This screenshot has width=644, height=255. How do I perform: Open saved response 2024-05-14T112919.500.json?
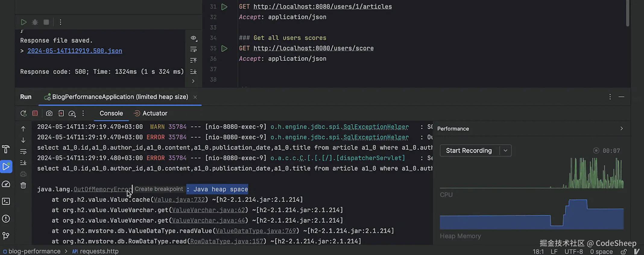[x=75, y=51]
